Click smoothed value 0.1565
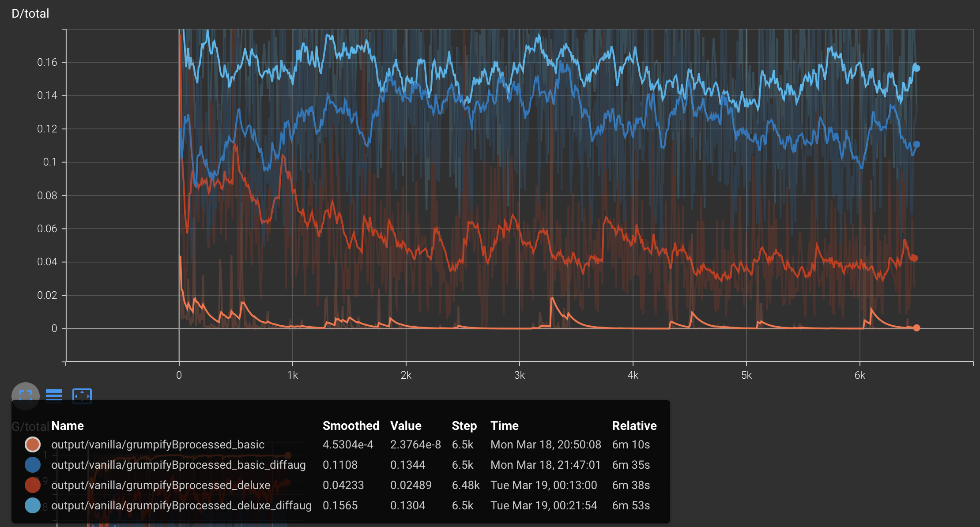Screen dimensions: 980x527 [340, 505]
